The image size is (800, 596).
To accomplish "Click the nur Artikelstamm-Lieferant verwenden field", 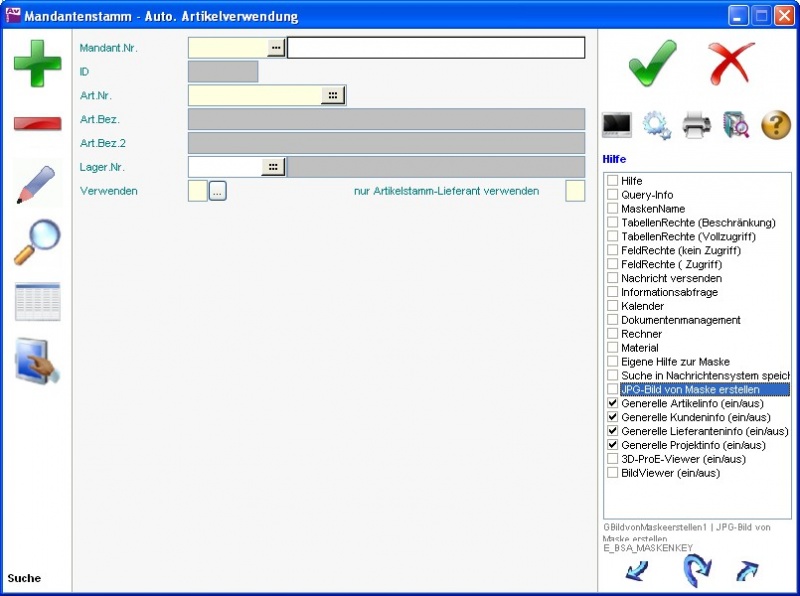I will point(575,191).
